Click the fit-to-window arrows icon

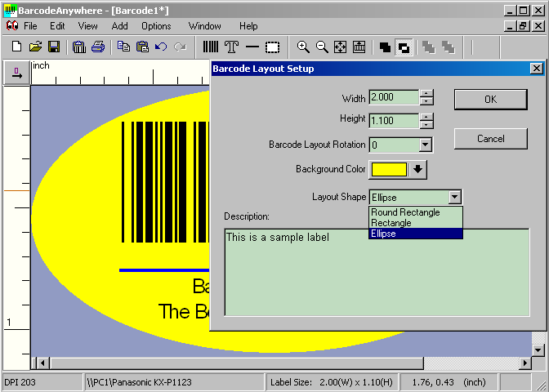pyautogui.click(x=341, y=47)
